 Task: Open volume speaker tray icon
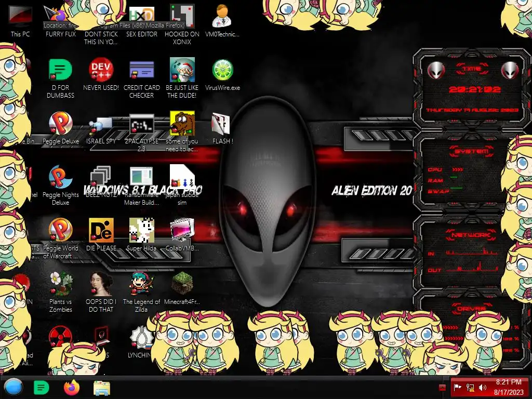pos(483,388)
